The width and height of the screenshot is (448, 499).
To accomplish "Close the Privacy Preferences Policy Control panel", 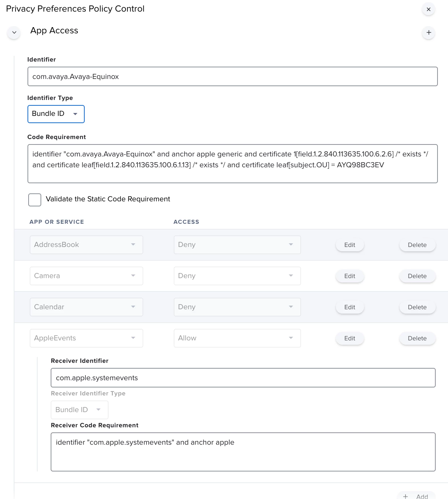I will (x=428, y=9).
